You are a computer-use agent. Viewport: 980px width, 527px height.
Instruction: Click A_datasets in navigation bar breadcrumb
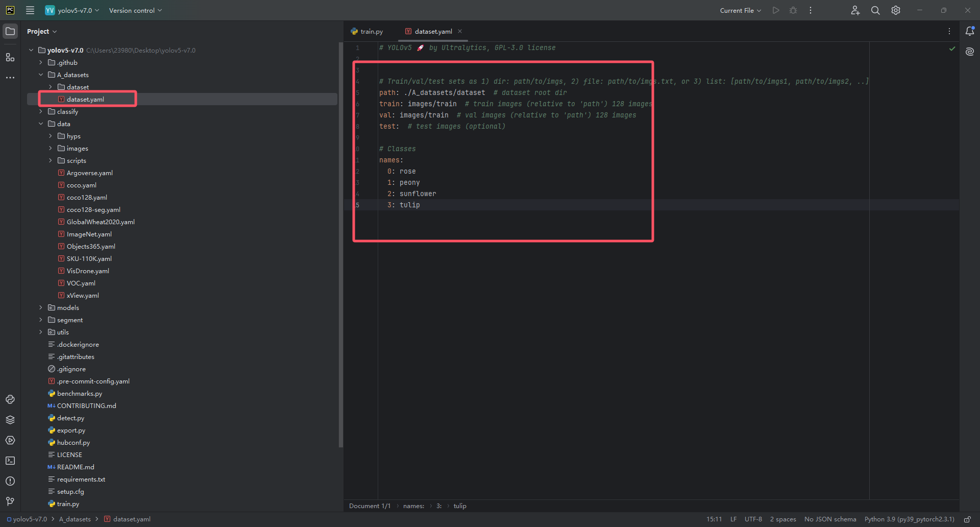pos(75,519)
